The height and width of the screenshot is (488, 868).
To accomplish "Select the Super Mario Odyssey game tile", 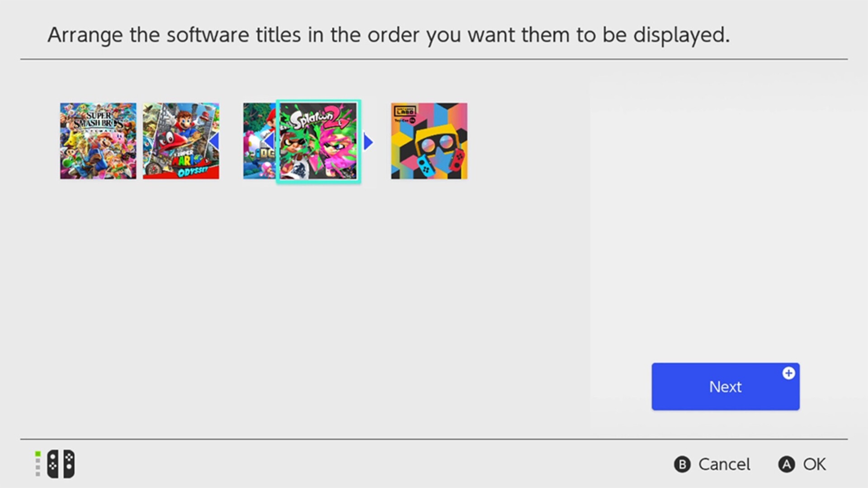I will tap(181, 141).
